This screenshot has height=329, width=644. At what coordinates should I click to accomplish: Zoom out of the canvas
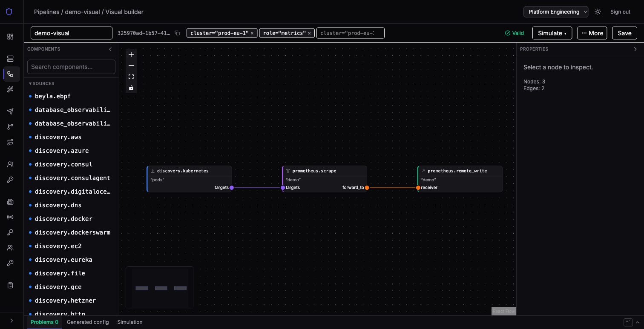(x=131, y=66)
